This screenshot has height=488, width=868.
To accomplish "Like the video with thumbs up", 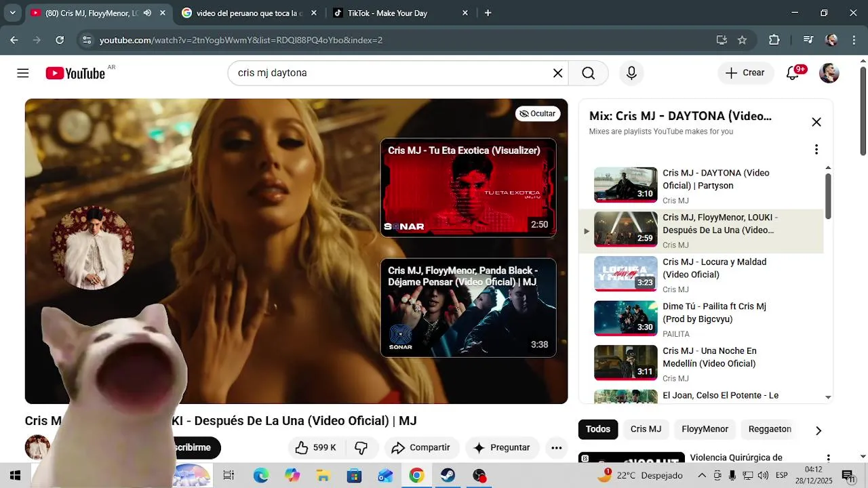I will (317, 447).
